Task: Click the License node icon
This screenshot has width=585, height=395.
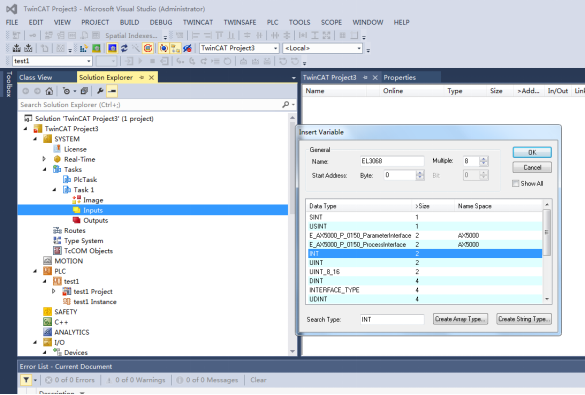Action: (57, 149)
